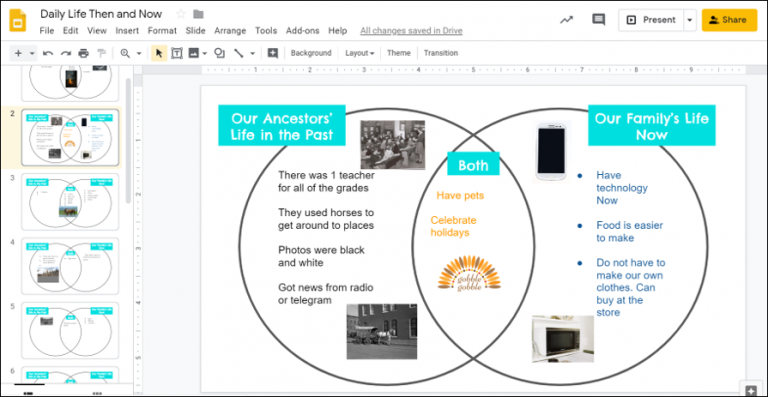Click the Background button
The width and height of the screenshot is (768, 397).
[x=311, y=53]
